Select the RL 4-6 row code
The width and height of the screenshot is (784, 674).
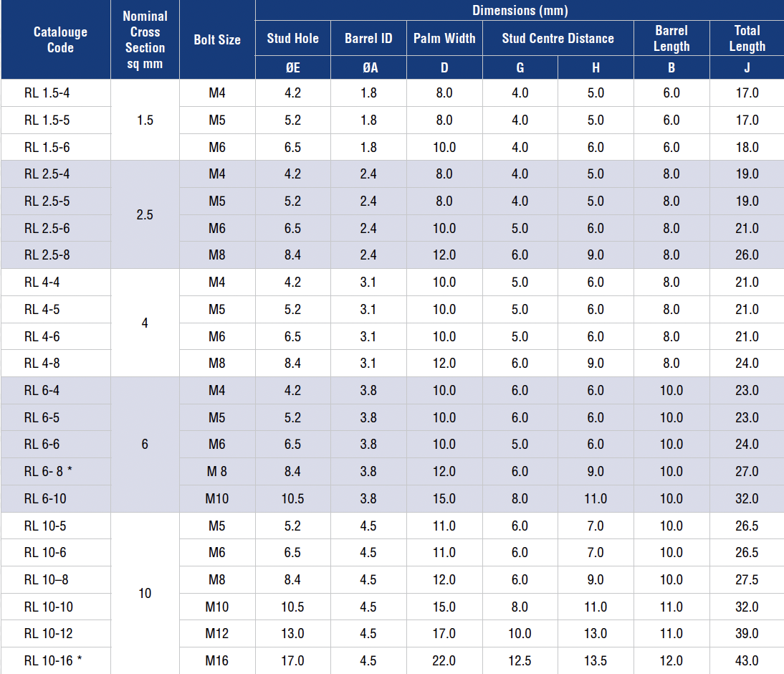pyautogui.click(x=42, y=336)
